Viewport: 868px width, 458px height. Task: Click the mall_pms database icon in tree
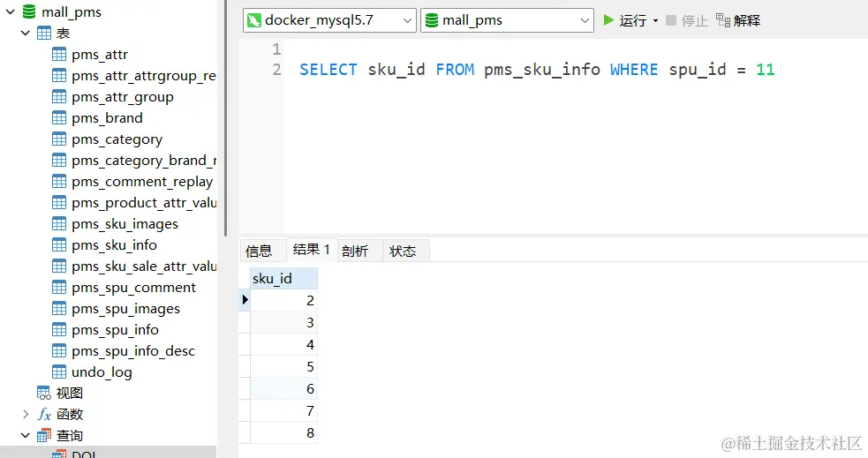[x=29, y=11]
